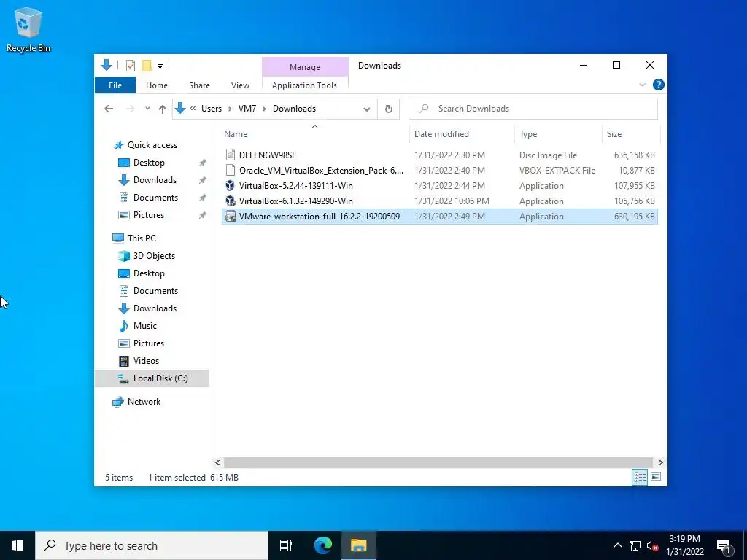Open the Windows Start menu
This screenshot has width=747, height=560.
pyautogui.click(x=18, y=545)
